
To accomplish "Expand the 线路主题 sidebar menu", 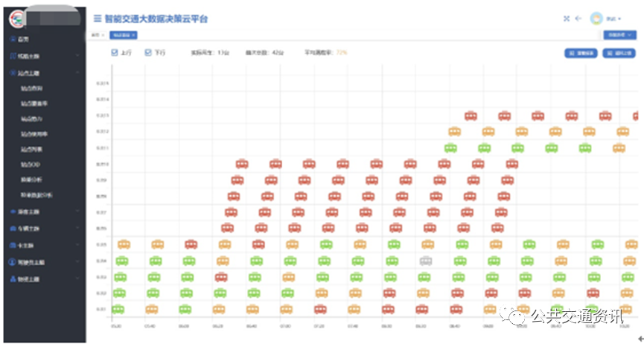I will tap(77, 56).
